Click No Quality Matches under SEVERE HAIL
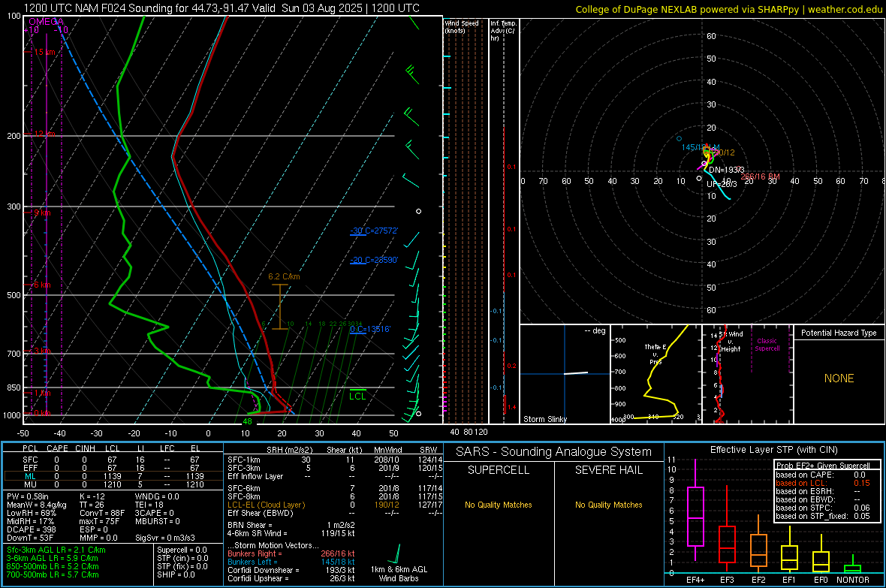 (x=608, y=505)
